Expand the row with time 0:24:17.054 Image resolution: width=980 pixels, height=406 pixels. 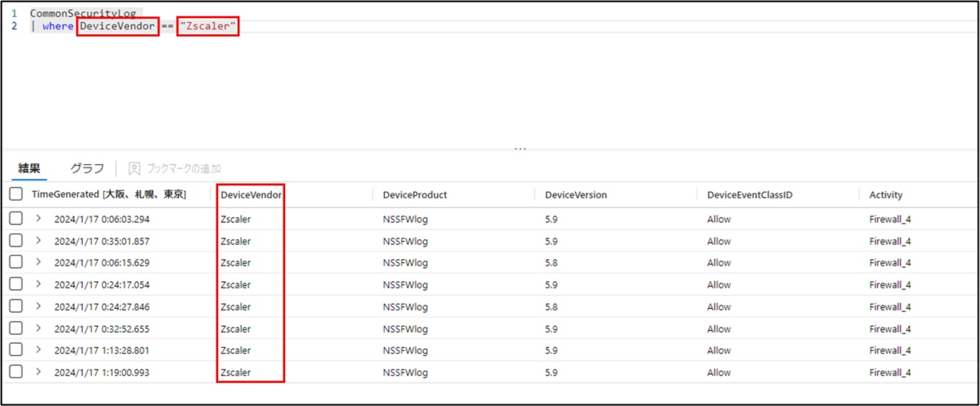(x=38, y=284)
